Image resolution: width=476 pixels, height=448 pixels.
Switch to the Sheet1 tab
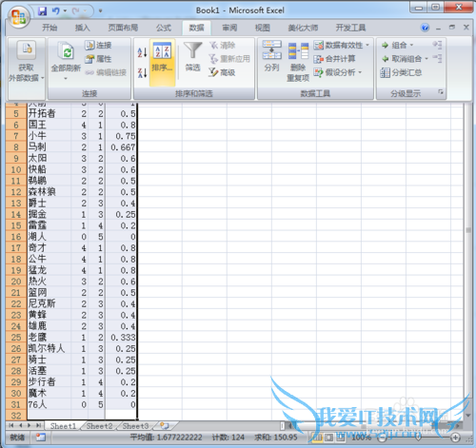point(63,426)
